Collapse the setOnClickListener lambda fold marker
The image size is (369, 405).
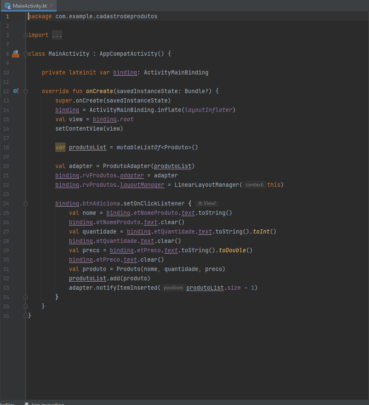(26, 203)
